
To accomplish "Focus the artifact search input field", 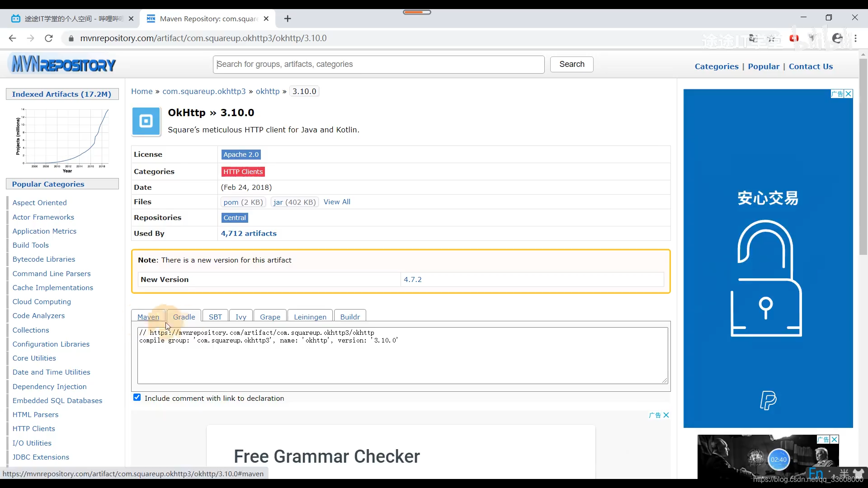I will (x=378, y=64).
